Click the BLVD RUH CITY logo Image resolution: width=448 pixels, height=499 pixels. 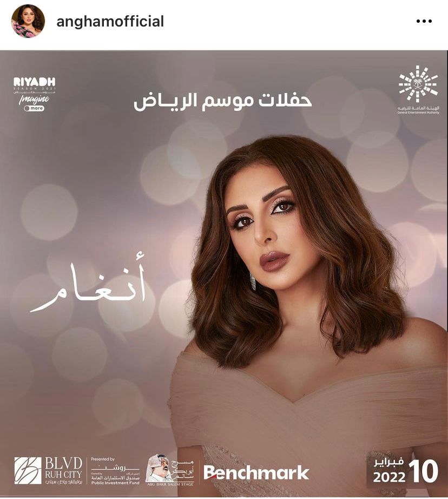click(x=48, y=471)
